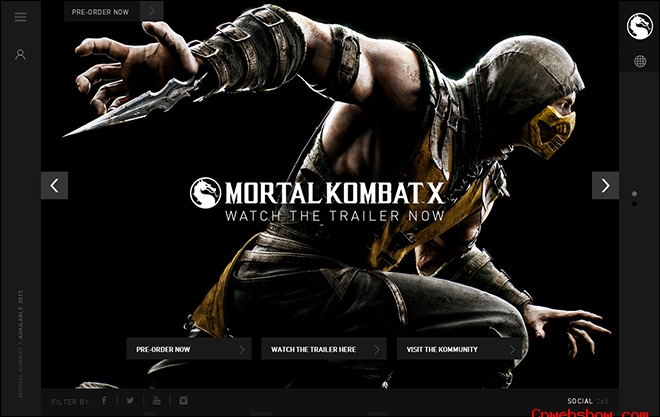Viewport: 660px width, 417px height.
Task: Filter social feed by Instagram
Action: (183, 400)
